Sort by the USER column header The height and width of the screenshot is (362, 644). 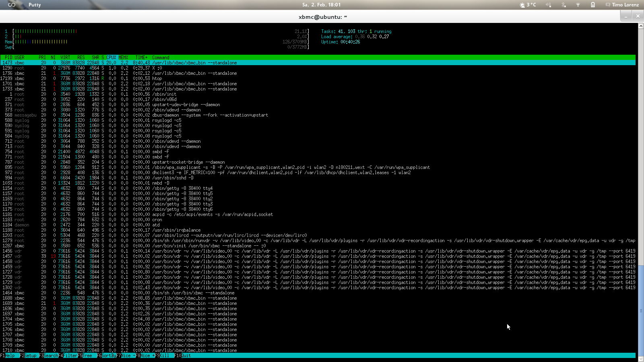coord(19,58)
